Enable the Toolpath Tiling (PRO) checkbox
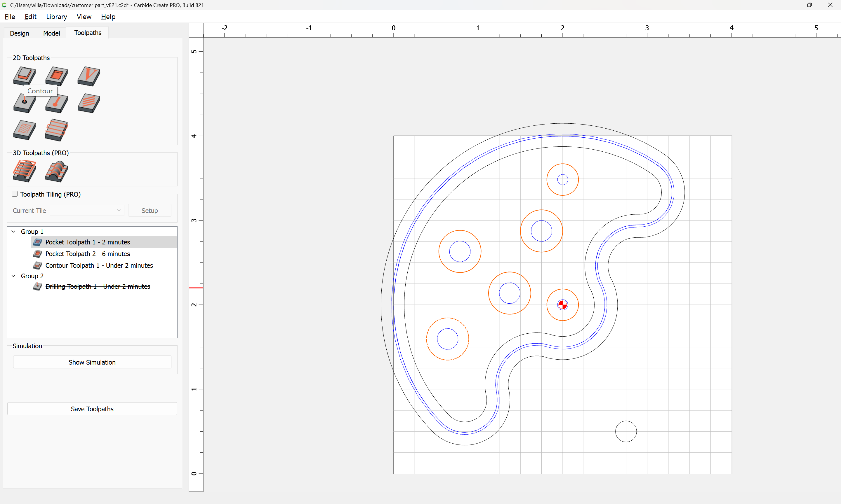Image resolution: width=841 pixels, height=504 pixels. coord(15,194)
